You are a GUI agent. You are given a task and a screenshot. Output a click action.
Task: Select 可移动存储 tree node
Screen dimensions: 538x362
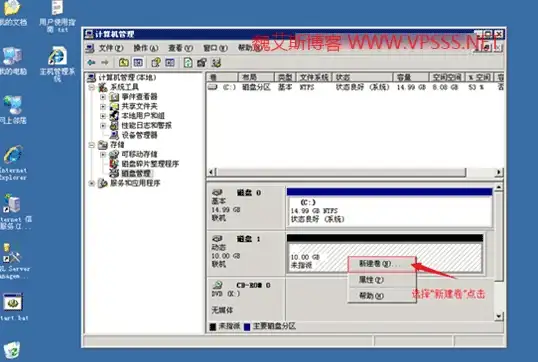coord(139,154)
